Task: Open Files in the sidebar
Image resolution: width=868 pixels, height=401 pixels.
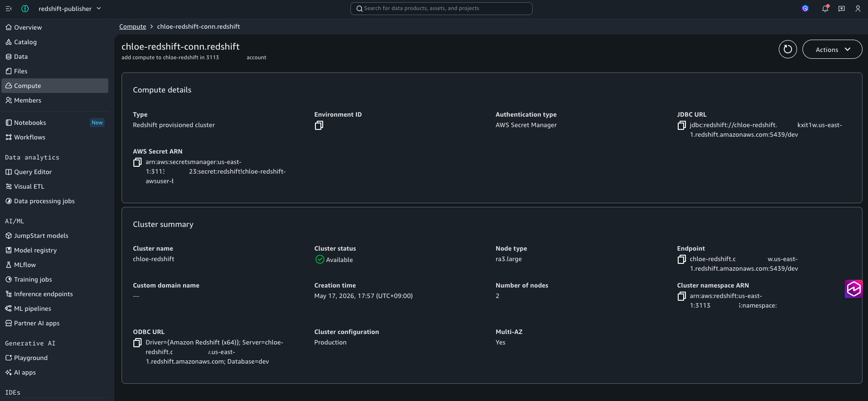Action: point(55,71)
